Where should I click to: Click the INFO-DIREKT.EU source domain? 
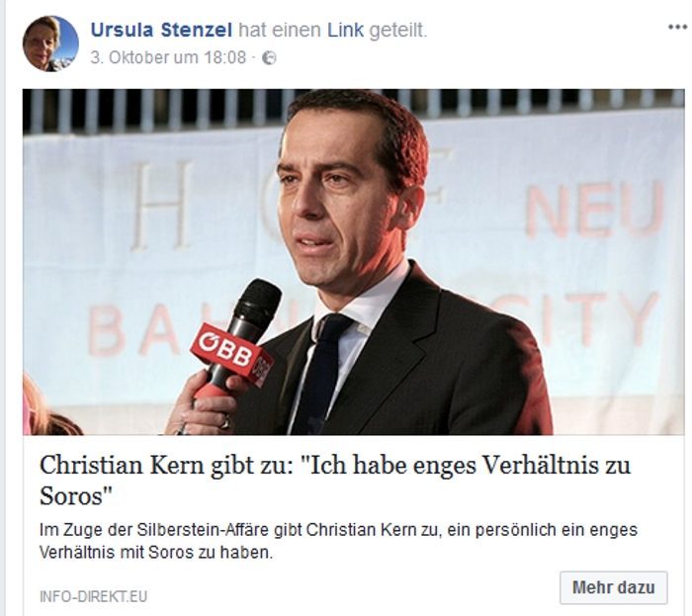(x=93, y=596)
